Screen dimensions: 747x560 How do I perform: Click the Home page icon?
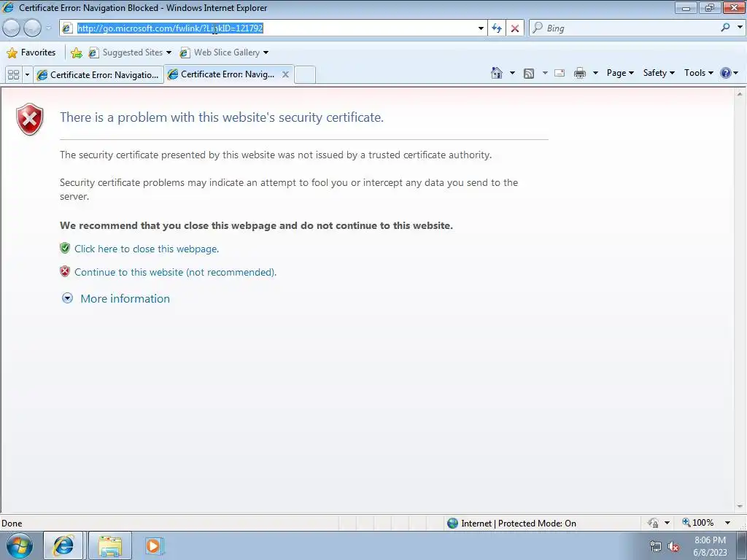tap(496, 73)
